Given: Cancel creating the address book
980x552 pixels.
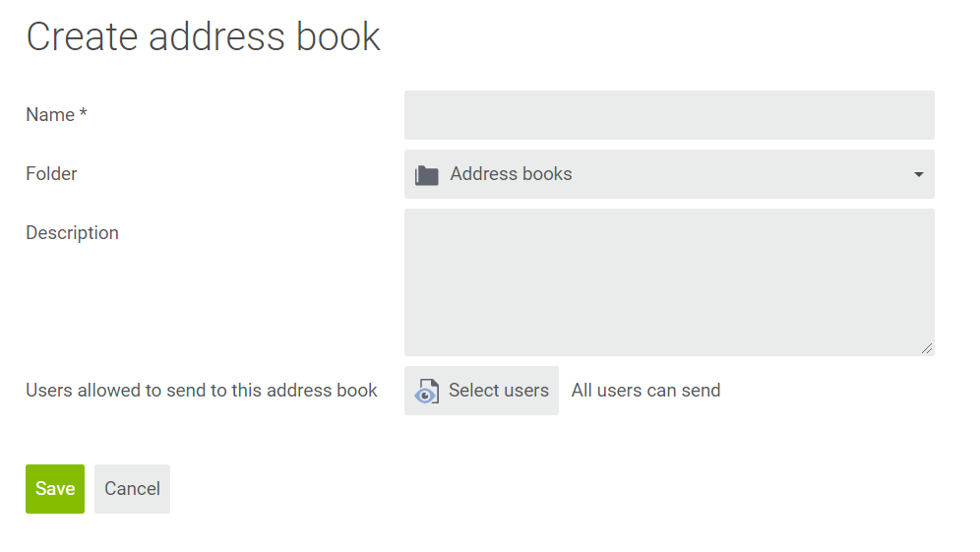Looking at the screenshot, I should coord(132,489).
